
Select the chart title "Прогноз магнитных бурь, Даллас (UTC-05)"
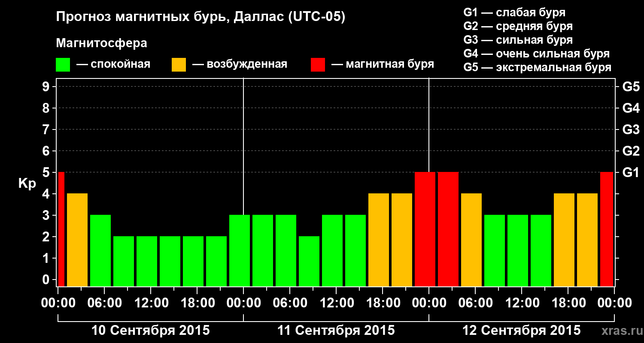click(200, 18)
